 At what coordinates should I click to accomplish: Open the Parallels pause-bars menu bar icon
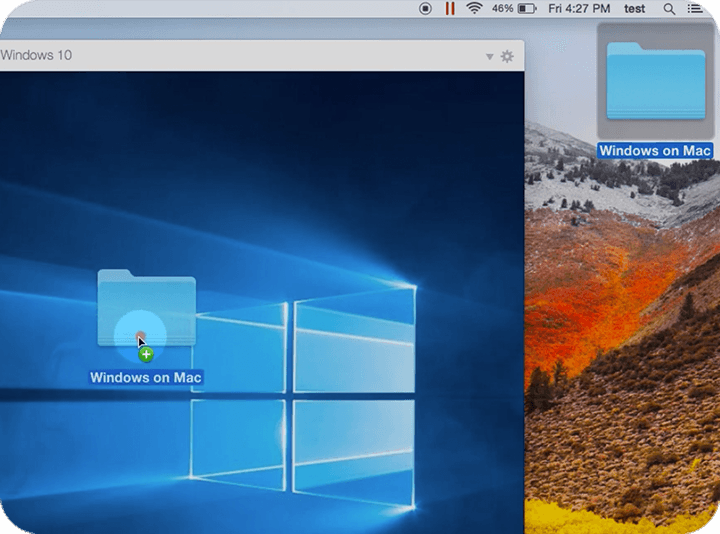450,9
